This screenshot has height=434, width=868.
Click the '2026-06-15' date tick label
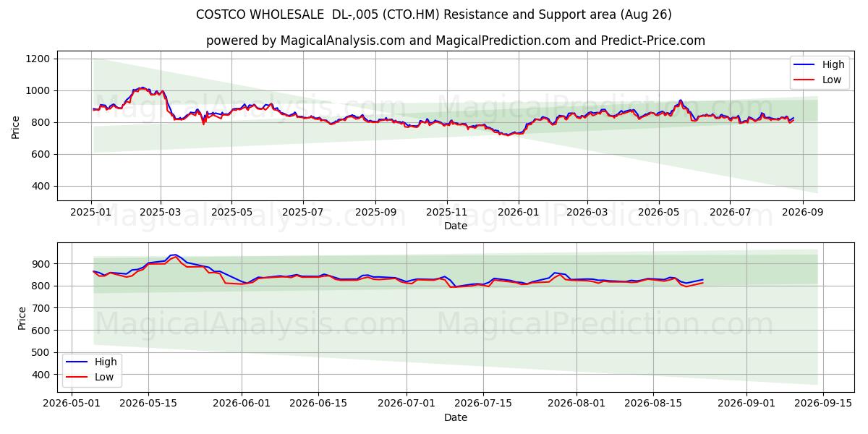pos(318,404)
